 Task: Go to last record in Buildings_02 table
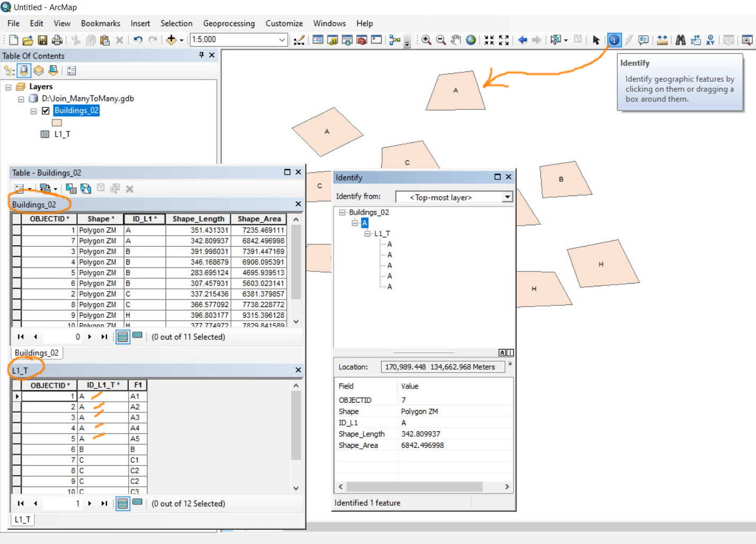(x=104, y=337)
